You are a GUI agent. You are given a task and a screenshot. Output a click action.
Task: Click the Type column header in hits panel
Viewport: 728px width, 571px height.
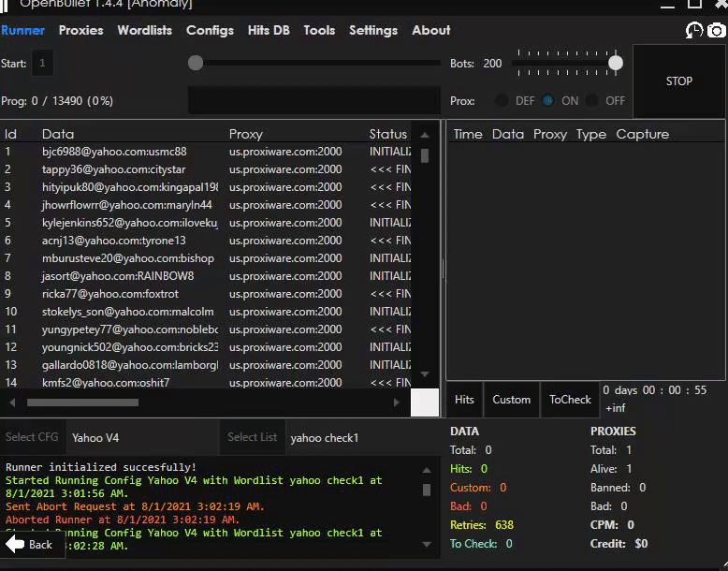pyautogui.click(x=591, y=134)
